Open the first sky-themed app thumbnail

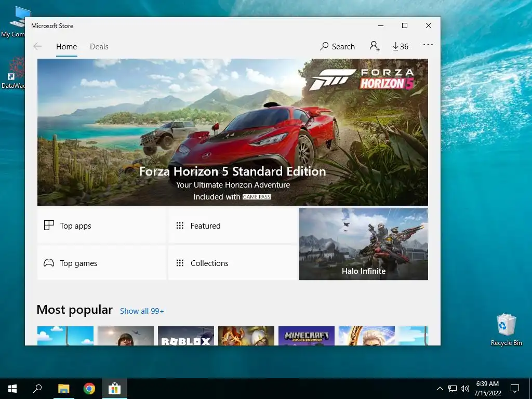[65, 336]
